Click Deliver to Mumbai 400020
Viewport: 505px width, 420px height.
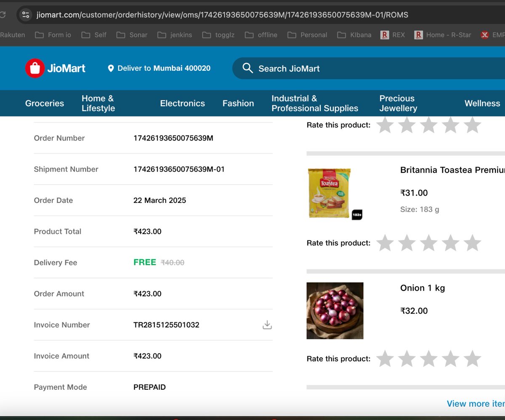click(x=159, y=68)
